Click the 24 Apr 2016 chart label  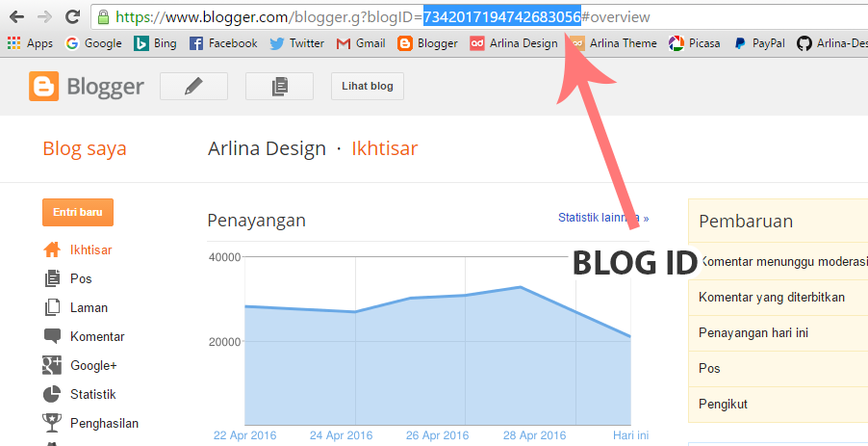(341, 435)
